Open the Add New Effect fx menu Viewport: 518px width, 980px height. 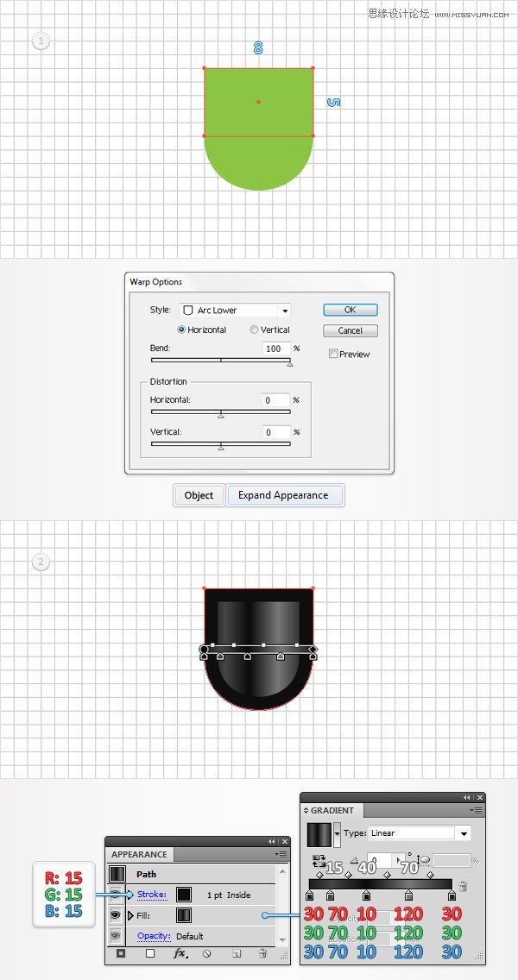pyautogui.click(x=180, y=954)
